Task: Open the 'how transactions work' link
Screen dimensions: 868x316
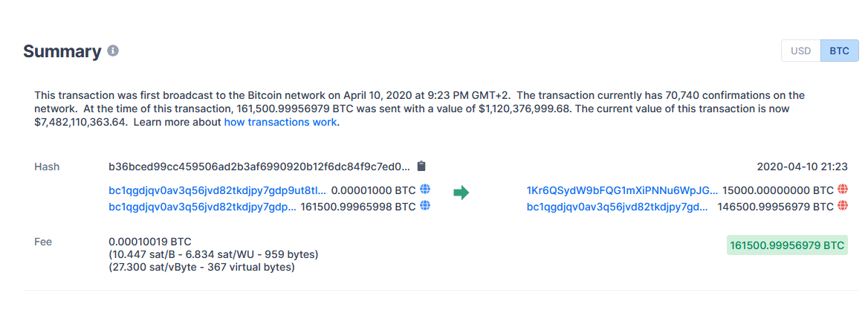Action: pos(280,122)
